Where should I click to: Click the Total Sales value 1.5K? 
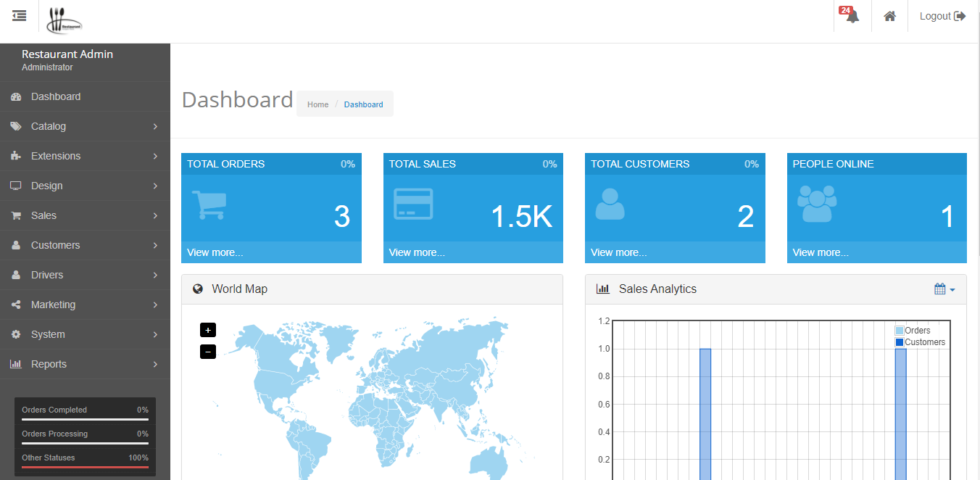click(522, 216)
